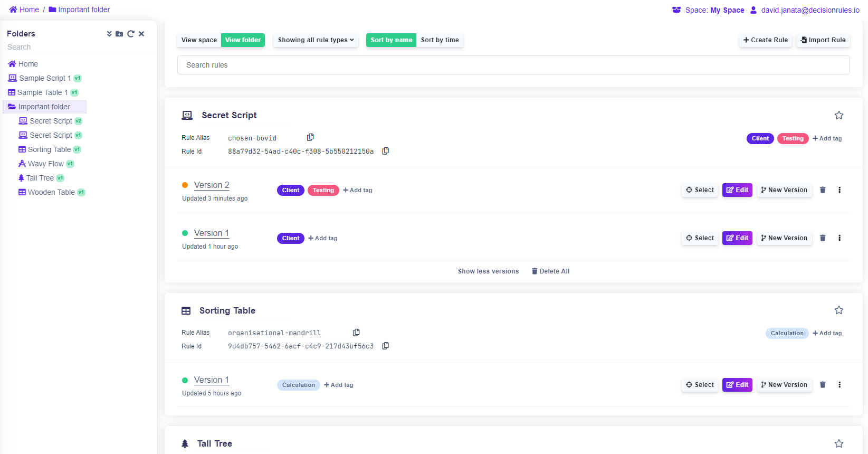Viewport: 868px width, 454px height.
Task: Favorite the Secret Script rule with the star
Action: tap(839, 115)
